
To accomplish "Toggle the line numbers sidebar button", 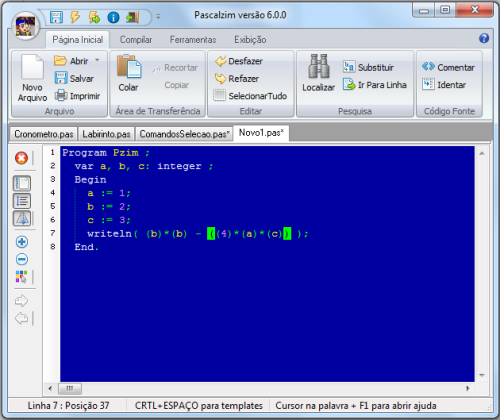I will [22, 201].
